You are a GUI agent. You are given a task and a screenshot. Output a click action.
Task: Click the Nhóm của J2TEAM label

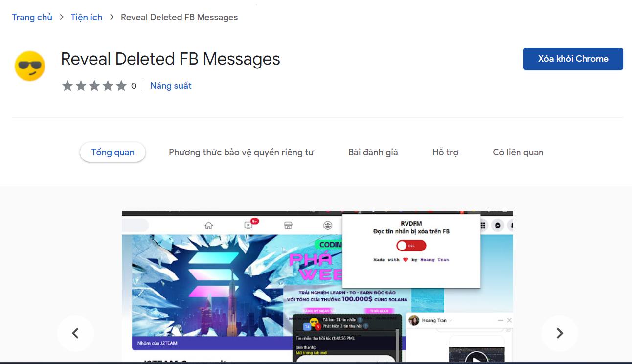158,343
